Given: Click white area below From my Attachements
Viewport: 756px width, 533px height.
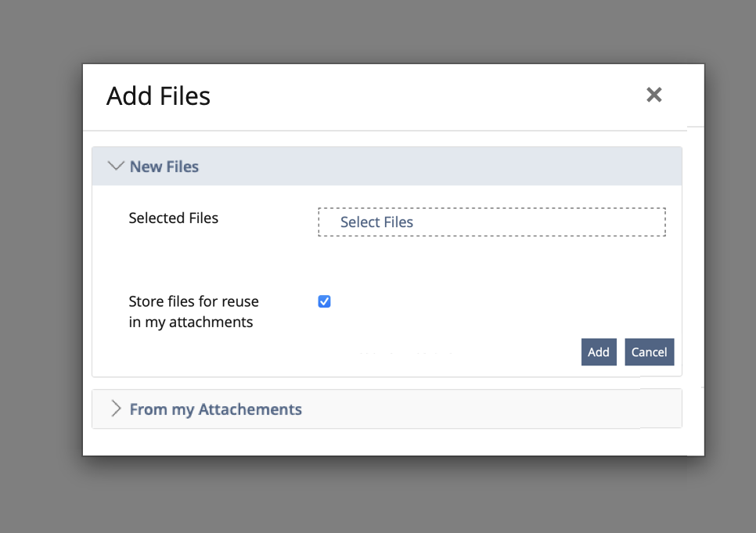Looking at the screenshot, I should (391, 442).
